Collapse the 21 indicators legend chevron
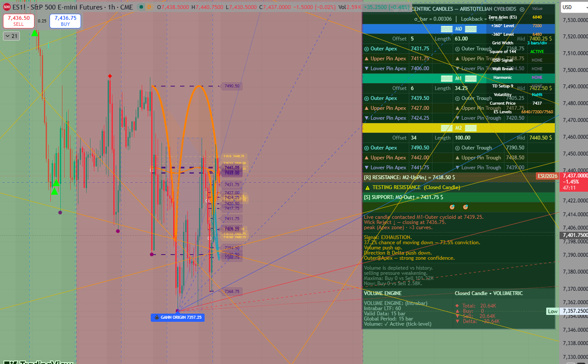This screenshot has width=588, height=364. (x=11, y=36)
